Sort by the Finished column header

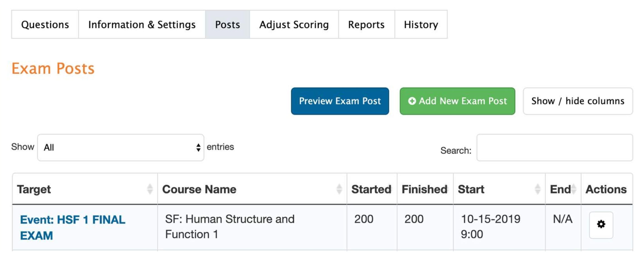tap(424, 189)
